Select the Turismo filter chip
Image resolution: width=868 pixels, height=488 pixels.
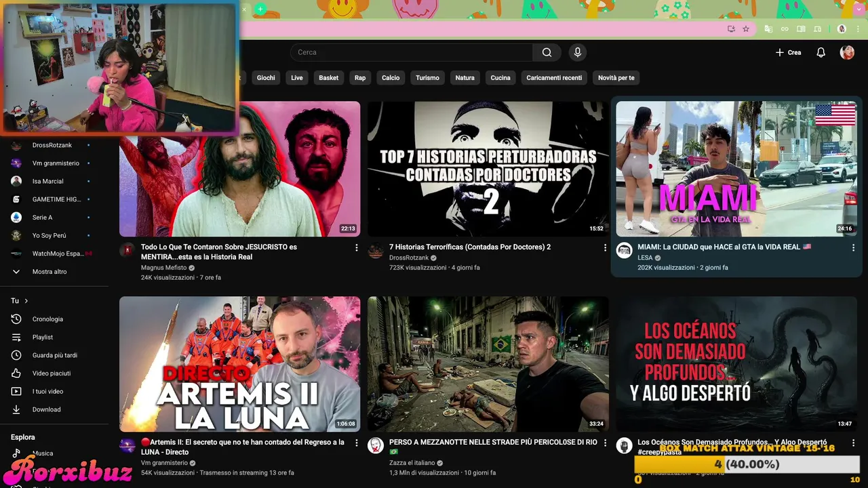[427, 78]
